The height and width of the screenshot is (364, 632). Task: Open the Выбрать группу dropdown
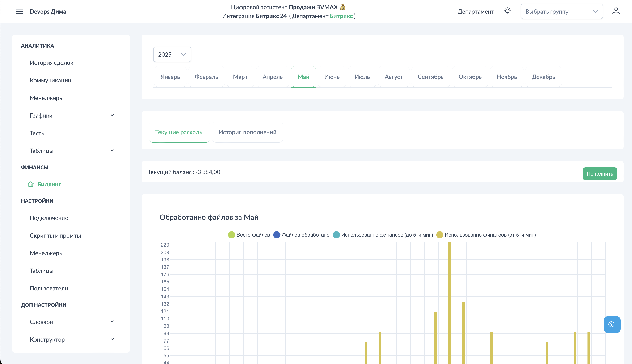[561, 12]
